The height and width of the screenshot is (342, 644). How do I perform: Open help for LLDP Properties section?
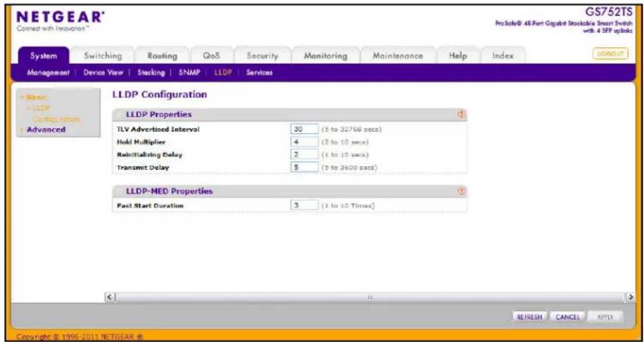[x=461, y=115]
